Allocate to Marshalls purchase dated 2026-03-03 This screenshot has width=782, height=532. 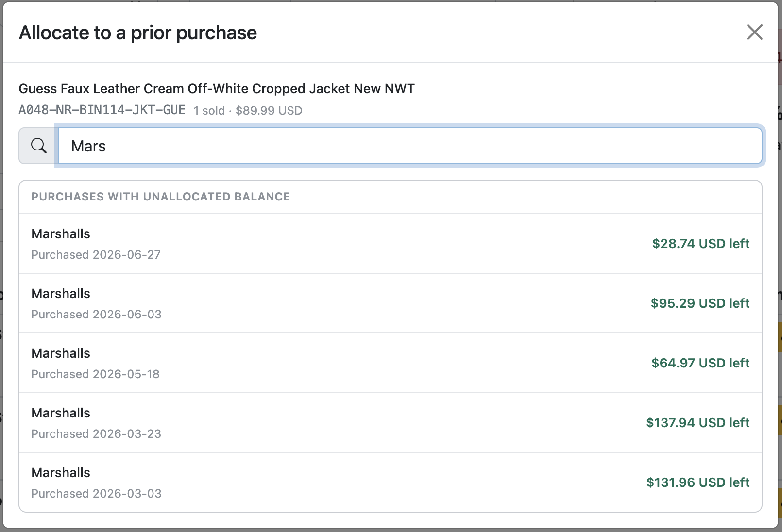pos(391,482)
